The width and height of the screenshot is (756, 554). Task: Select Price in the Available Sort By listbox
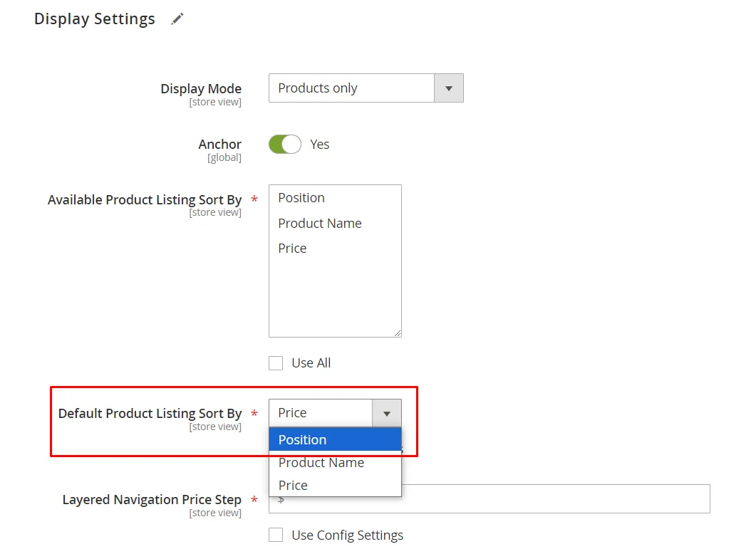coord(292,249)
